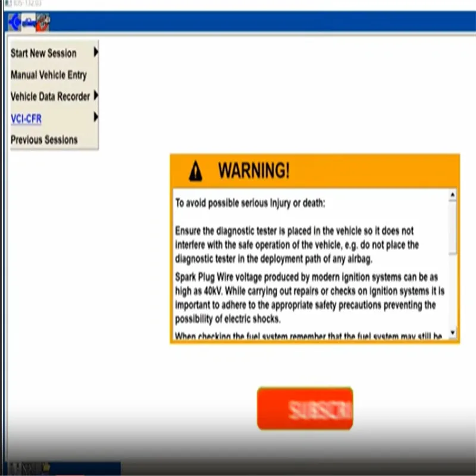
Task: Click the application icon in window title
Action: click(x=8, y=4)
